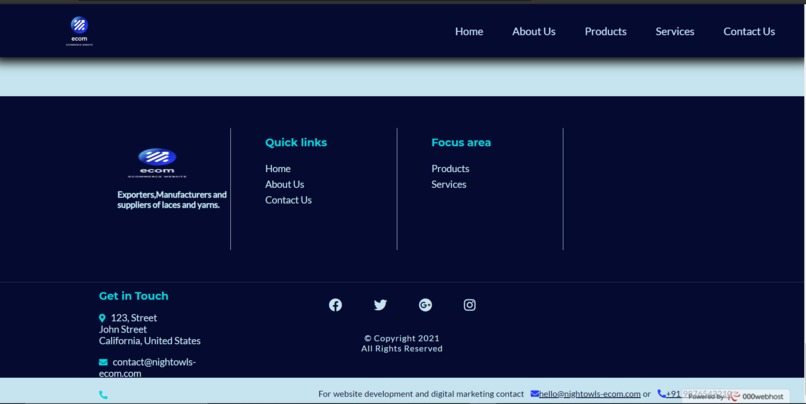
Task: Open the Home page from the top navigation
Action: pos(469,31)
